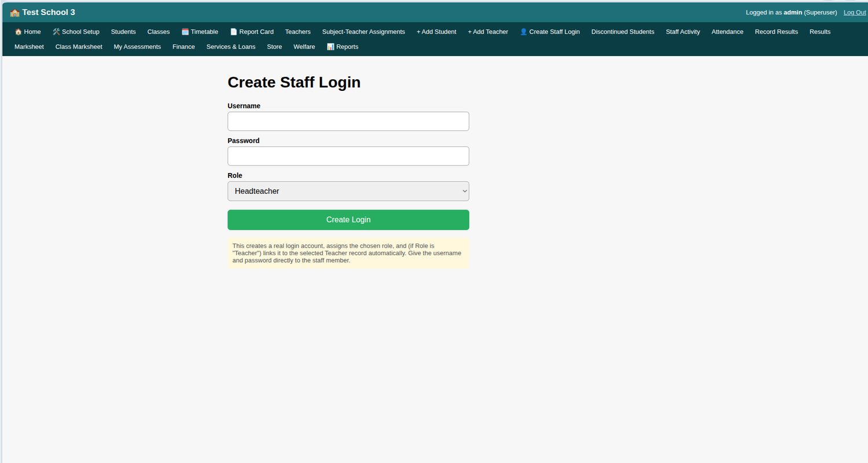Click the house icon for Home
Viewport: 868px width, 463px height.
point(18,32)
